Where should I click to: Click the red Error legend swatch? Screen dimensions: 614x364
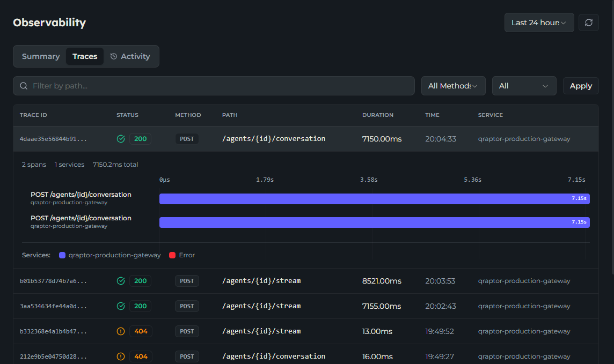coord(172,255)
